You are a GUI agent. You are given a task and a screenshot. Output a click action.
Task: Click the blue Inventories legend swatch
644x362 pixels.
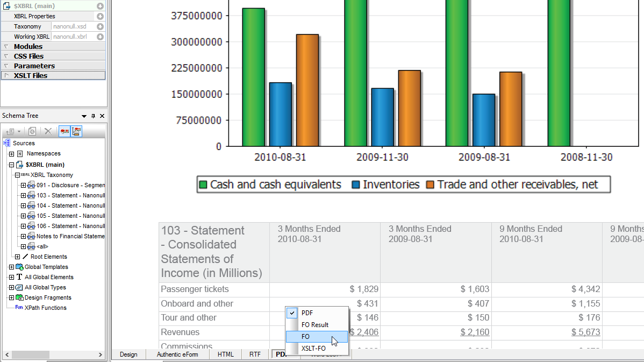click(356, 184)
